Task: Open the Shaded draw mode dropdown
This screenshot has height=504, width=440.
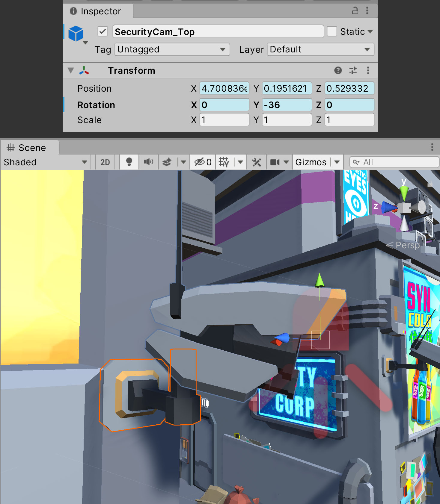Action: pos(45,162)
